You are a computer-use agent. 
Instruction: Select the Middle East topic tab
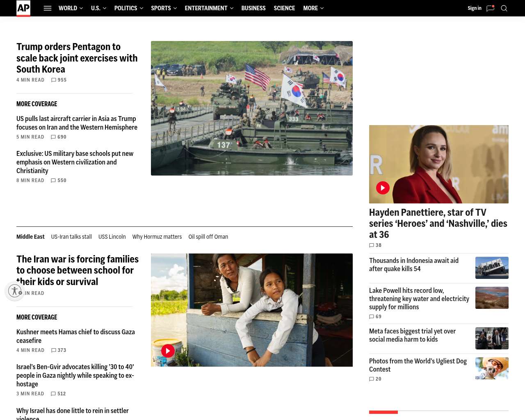point(30,237)
